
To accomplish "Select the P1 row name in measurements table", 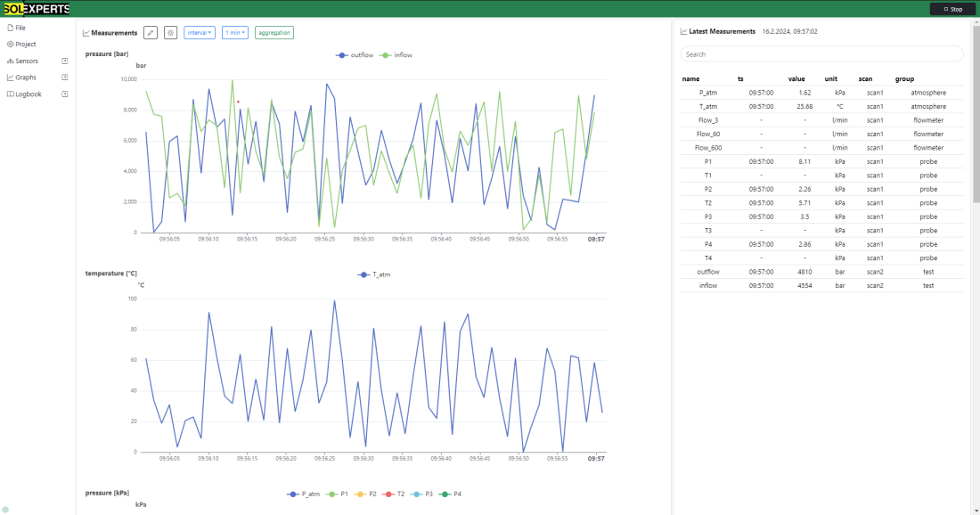I will 708,161.
